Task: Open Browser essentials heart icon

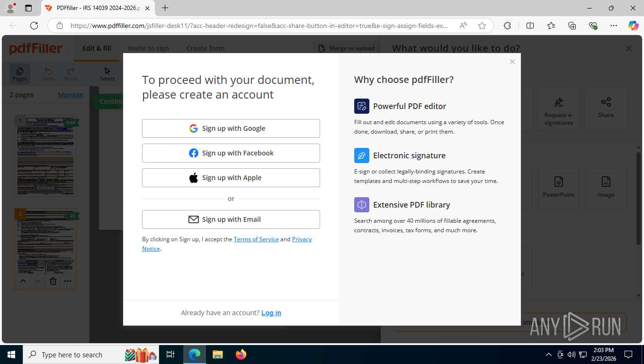Action: tap(593, 26)
